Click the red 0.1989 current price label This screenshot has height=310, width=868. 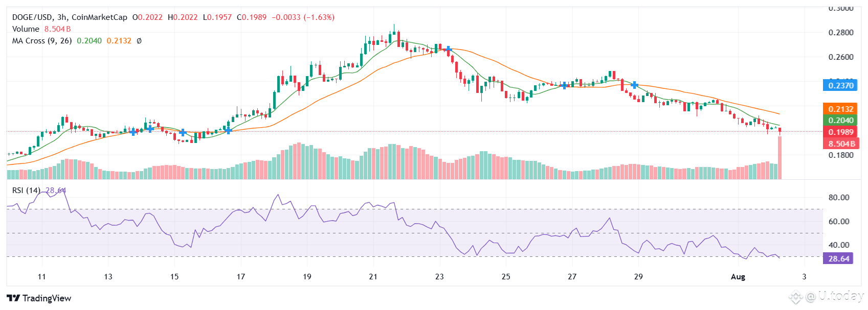point(840,132)
